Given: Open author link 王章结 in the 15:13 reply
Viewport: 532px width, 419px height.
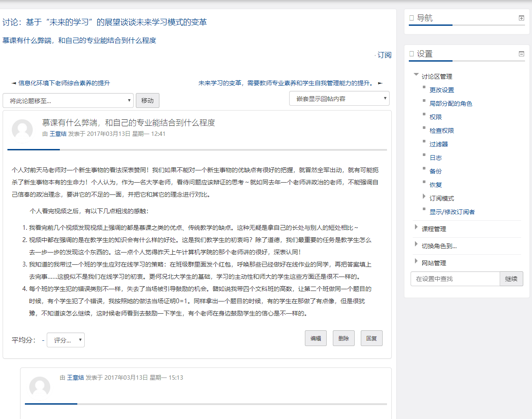Looking at the screenshot, I should [75, 377].
